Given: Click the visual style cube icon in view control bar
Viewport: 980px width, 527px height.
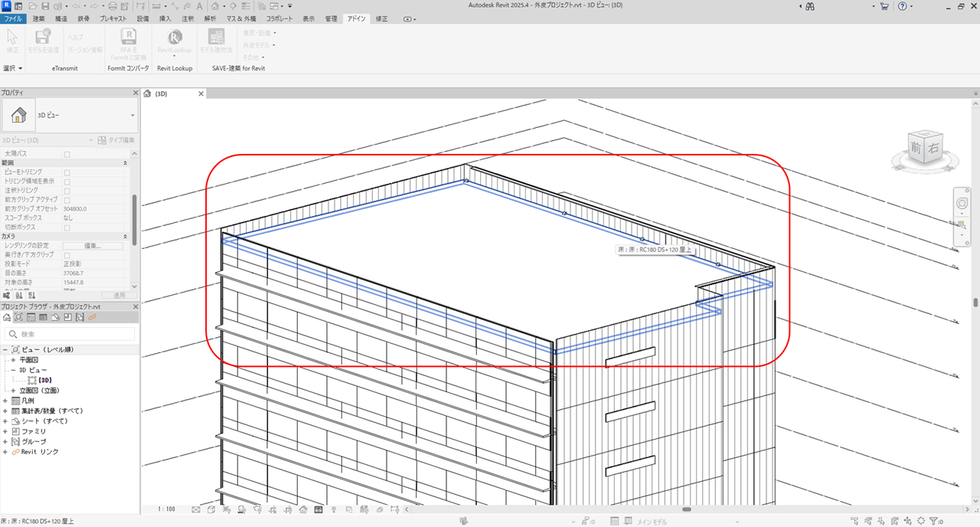Looking at the screenshot, I should [x=211, y=509].
